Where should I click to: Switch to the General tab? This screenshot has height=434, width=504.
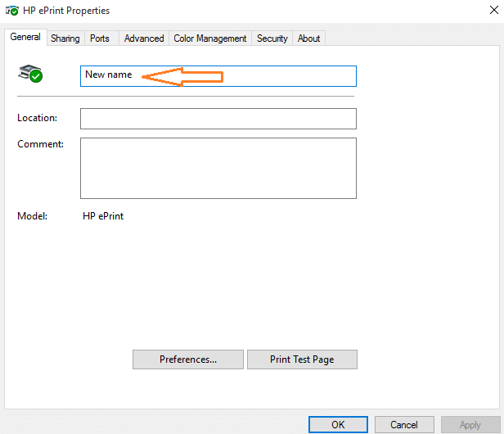pyautogui.click(x=25, y=38)
